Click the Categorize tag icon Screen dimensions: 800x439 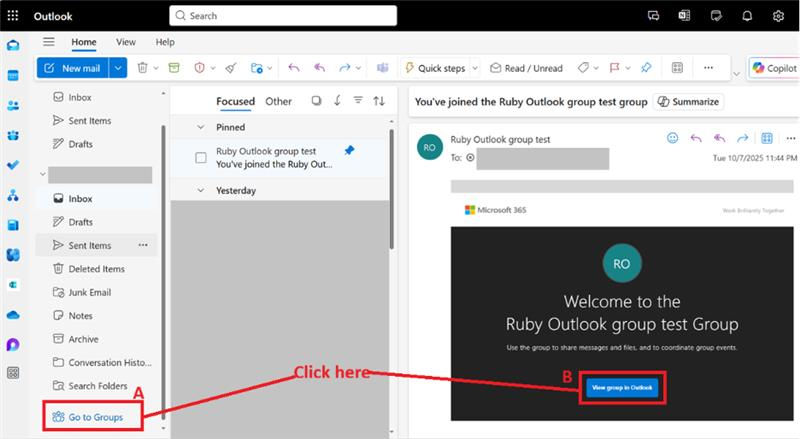(x=583, y=67)
